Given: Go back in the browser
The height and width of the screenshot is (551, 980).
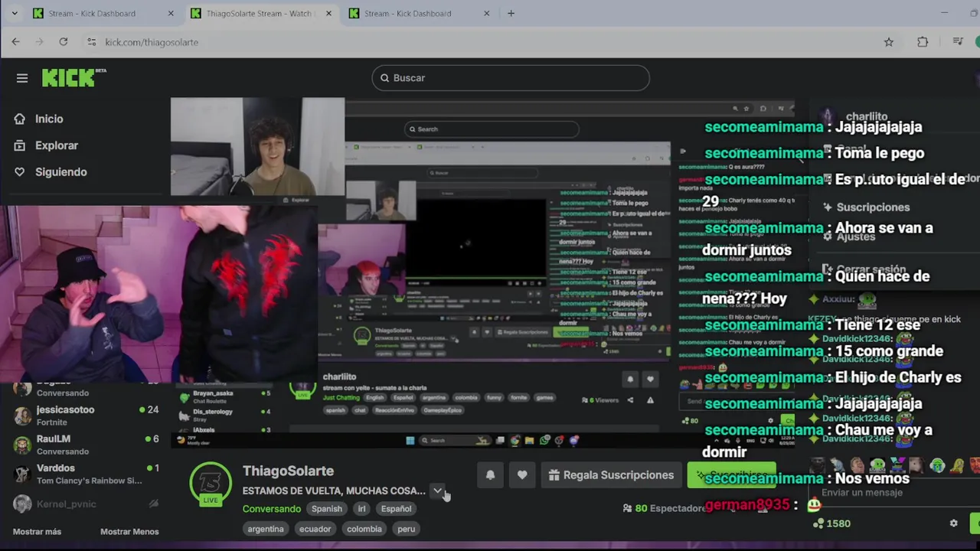Looking at the screenshot, I should pos(15,42).
